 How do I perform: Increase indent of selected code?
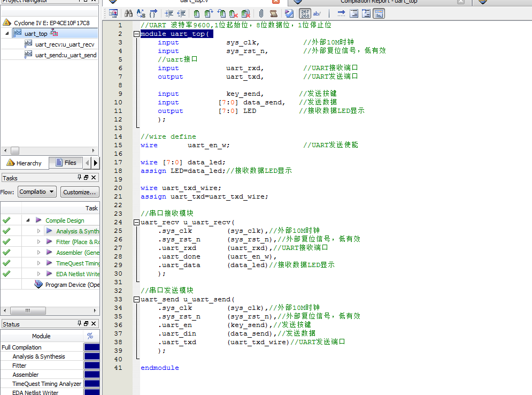(x=169, y=13)
